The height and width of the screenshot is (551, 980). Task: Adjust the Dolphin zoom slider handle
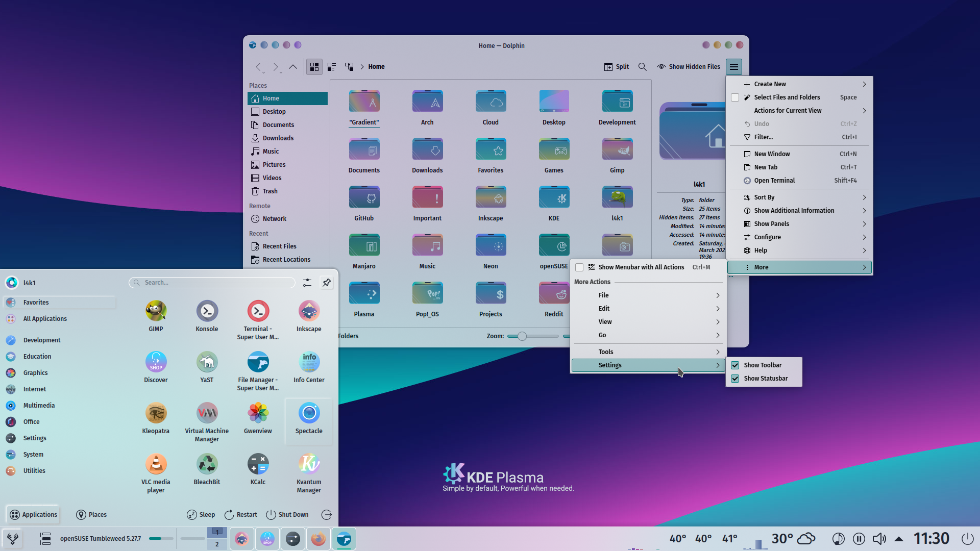click(522, 336)
